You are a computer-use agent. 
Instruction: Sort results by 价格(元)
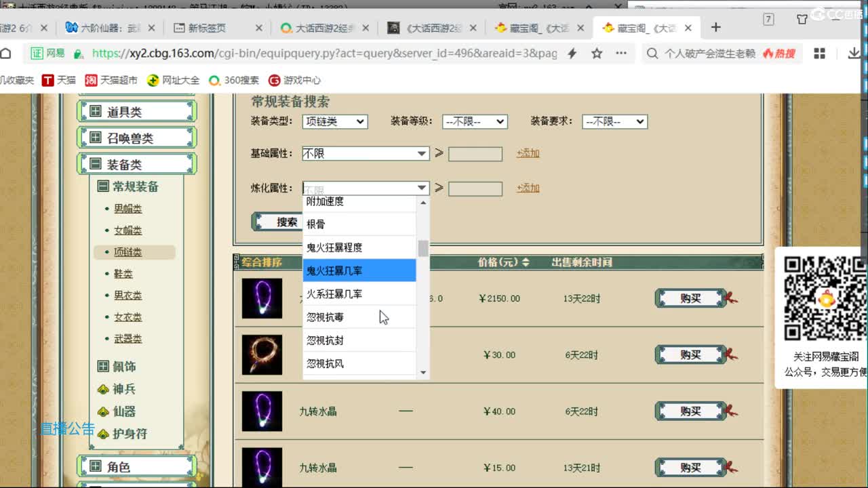click(503, 262)
